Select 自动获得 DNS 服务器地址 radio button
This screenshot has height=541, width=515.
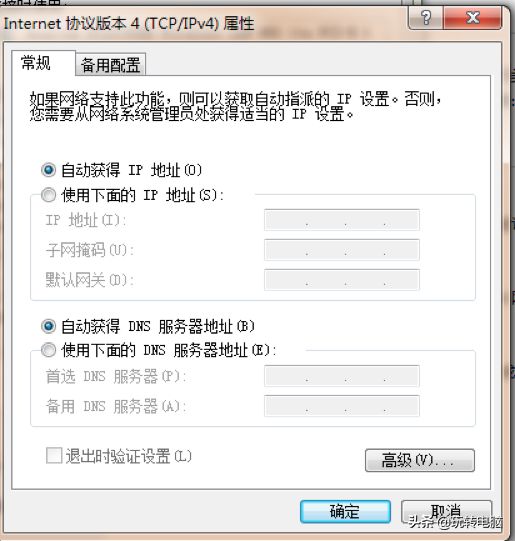click(x=48, y=326)
